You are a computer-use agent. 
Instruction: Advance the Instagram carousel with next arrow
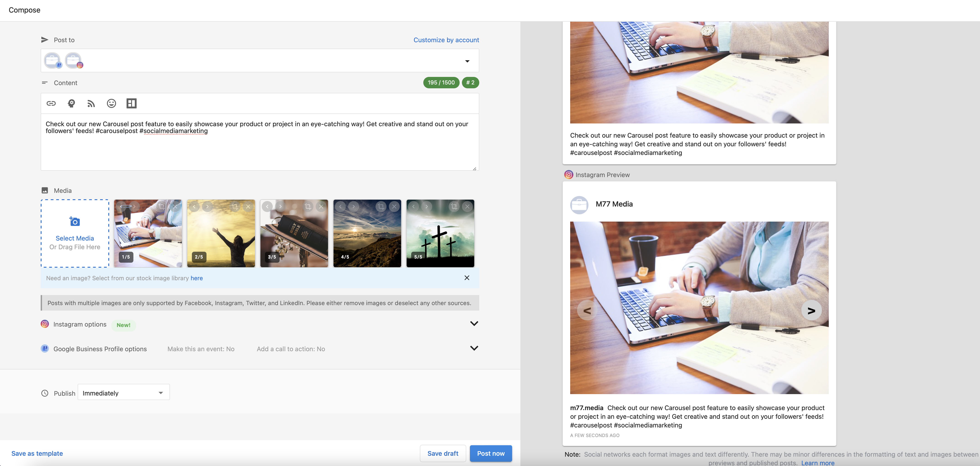811,310
